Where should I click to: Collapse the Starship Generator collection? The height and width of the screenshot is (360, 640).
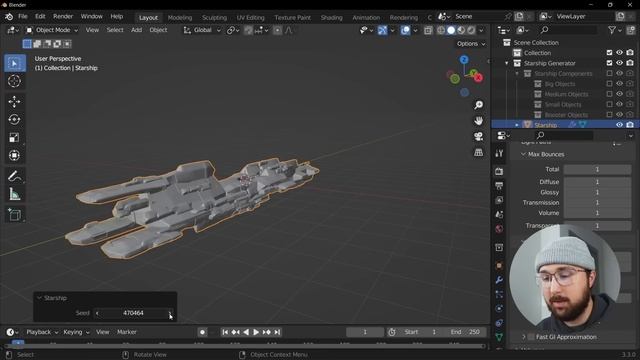pos(507,63)
